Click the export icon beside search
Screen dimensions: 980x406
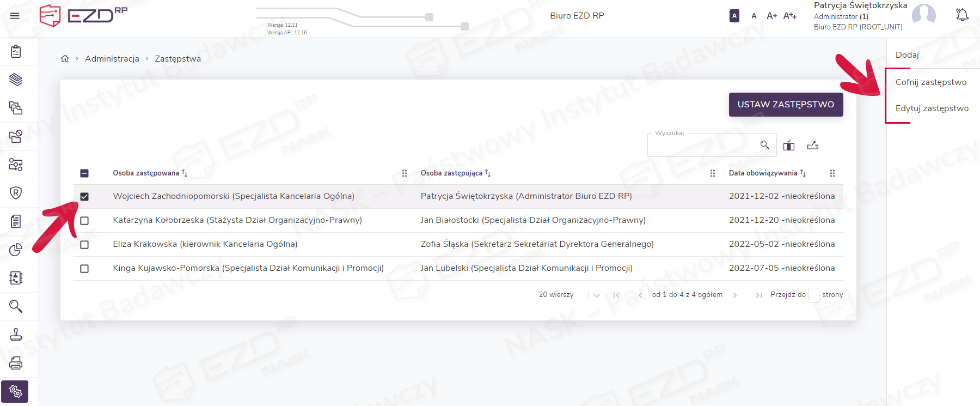click(813, 145)
